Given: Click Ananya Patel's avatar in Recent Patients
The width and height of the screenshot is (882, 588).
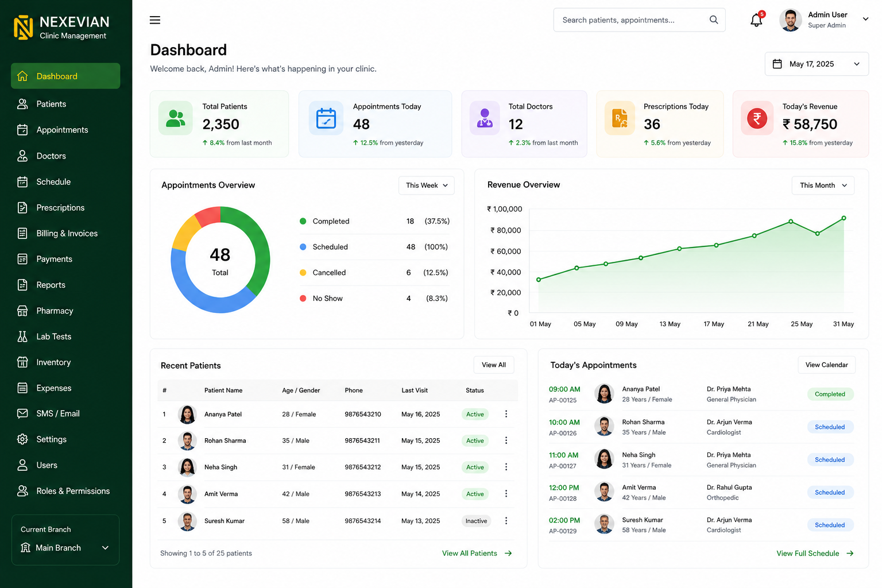Looking at the screenshot, I should (x=187, y=414).
